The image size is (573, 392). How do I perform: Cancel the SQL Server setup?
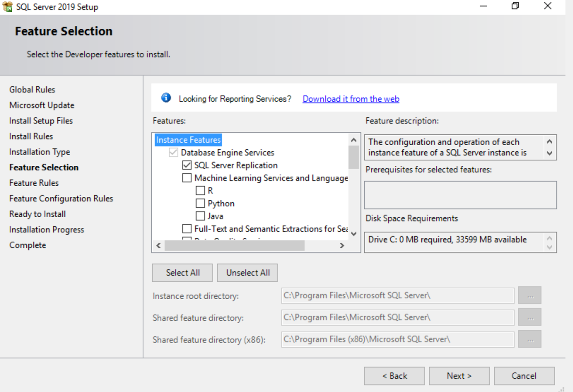click(524, 376)
